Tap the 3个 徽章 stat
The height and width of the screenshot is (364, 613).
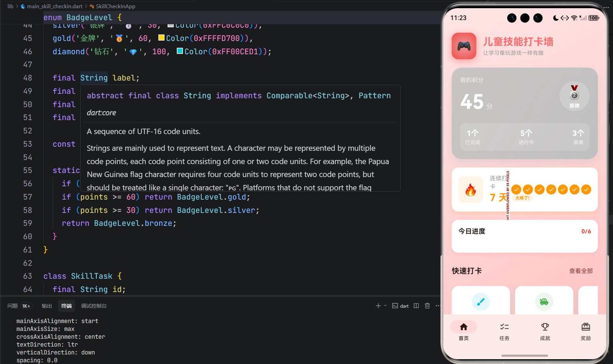pos(578,137)
